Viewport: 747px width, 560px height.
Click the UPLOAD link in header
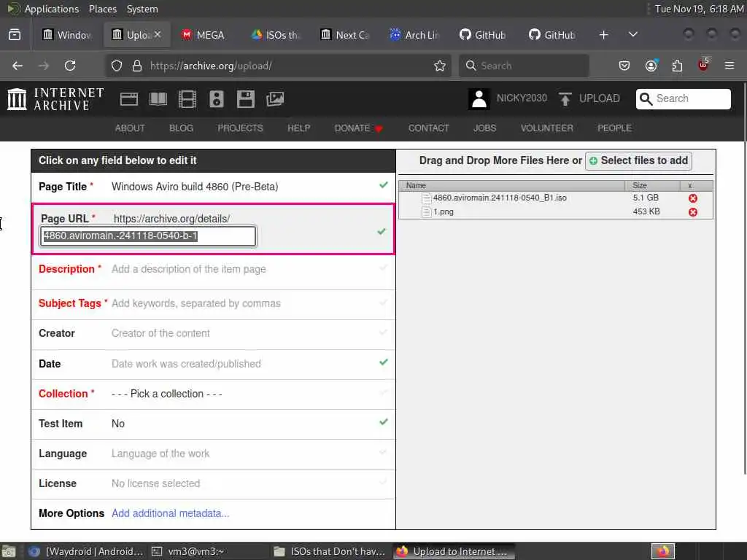click(x=600, y=98)
